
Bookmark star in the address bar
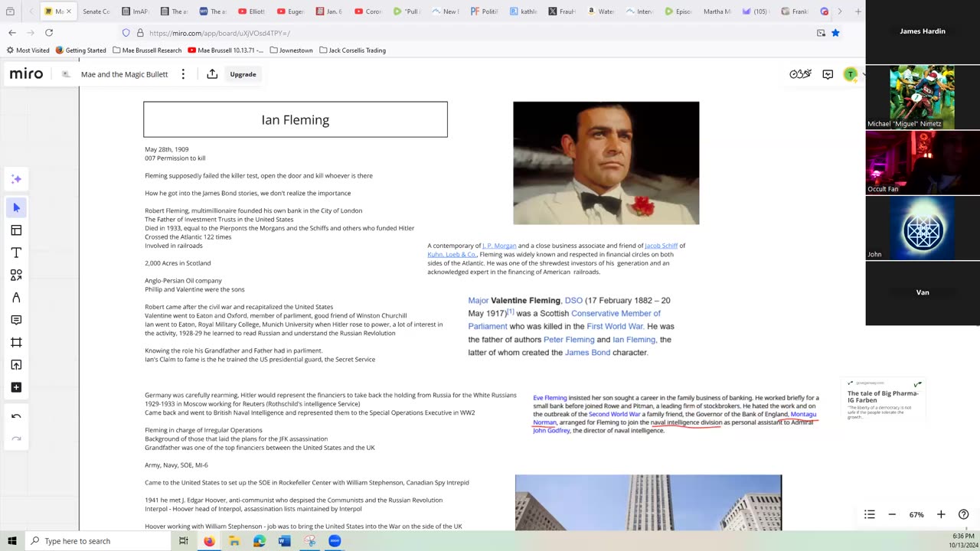[835, 33]
